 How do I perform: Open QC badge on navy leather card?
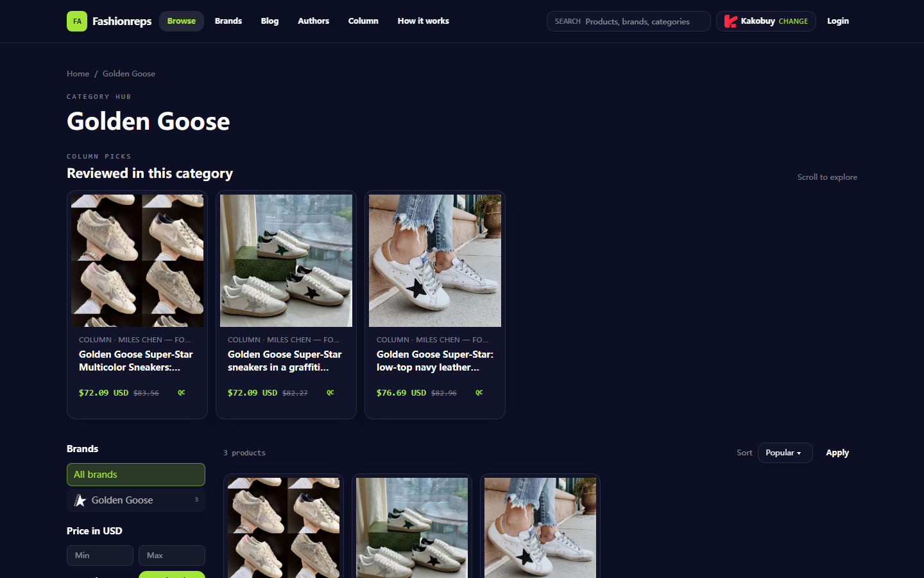(479, 392)
